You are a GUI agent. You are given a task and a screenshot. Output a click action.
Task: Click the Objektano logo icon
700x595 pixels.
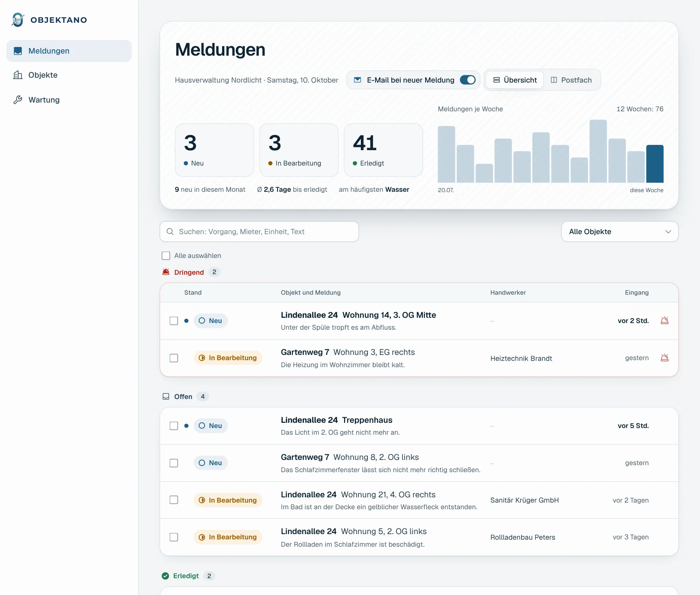[x=18, y=20]
